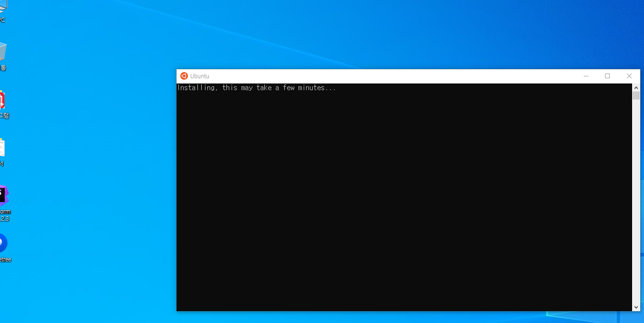
Task: Click the Ubuntu logo in the title bar
Action: click(x=184, y=76)
